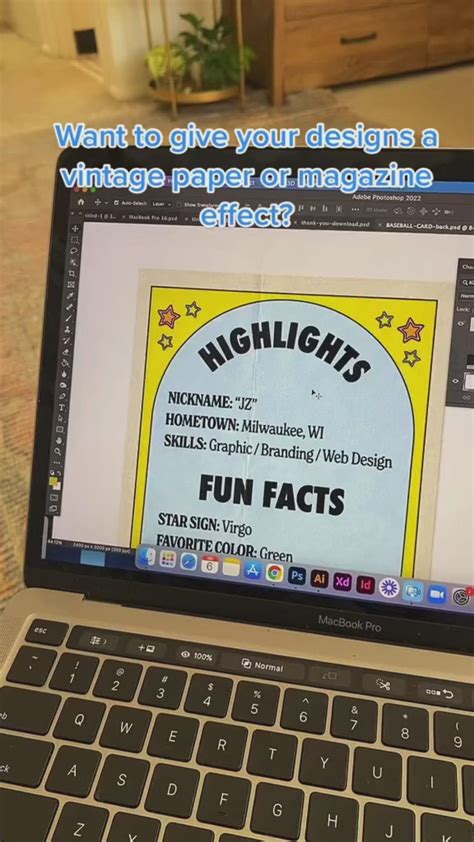The width and height of the screenshot is (474, 842).
Task: Select the Move tool in Photoshop's toolbar
Action: click(75, 229)
